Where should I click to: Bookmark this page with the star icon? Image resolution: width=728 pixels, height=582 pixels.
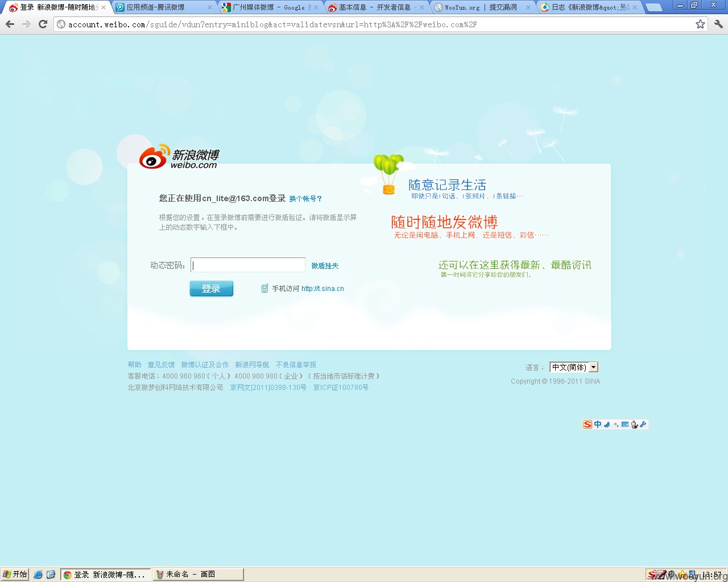(x=700, y=24)
